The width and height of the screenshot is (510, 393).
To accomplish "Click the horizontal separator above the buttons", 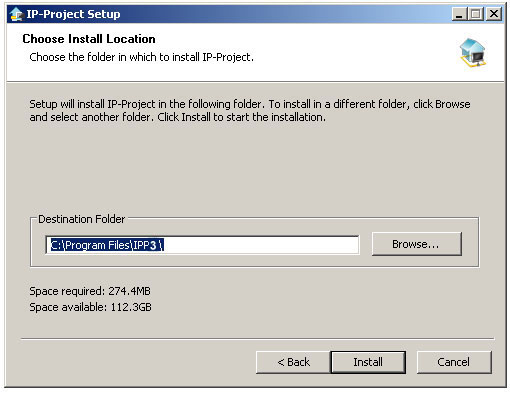I will point(257,339).
